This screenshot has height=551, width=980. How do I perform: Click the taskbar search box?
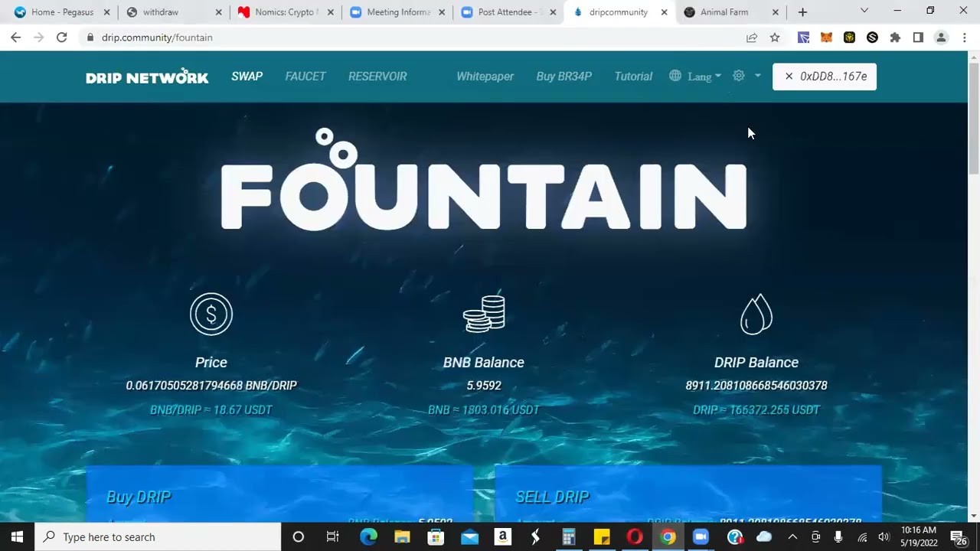158,536
